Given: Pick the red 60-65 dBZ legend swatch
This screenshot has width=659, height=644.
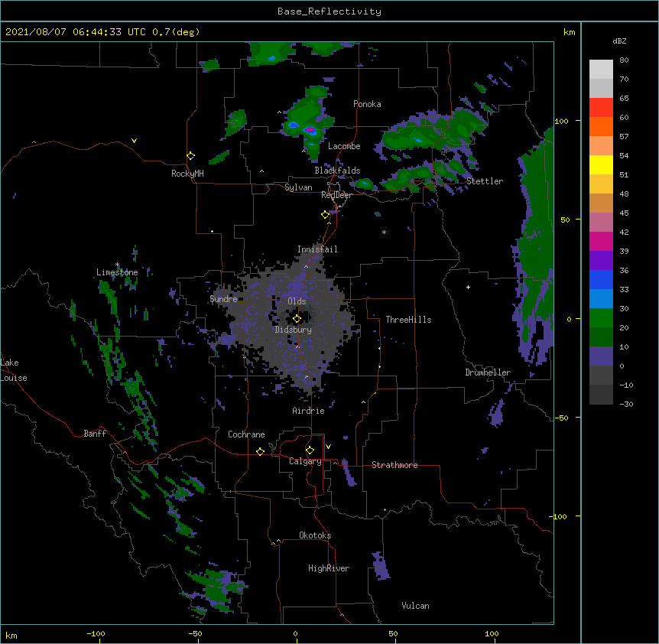Looking at the screenshot, I should coord(601,107).
